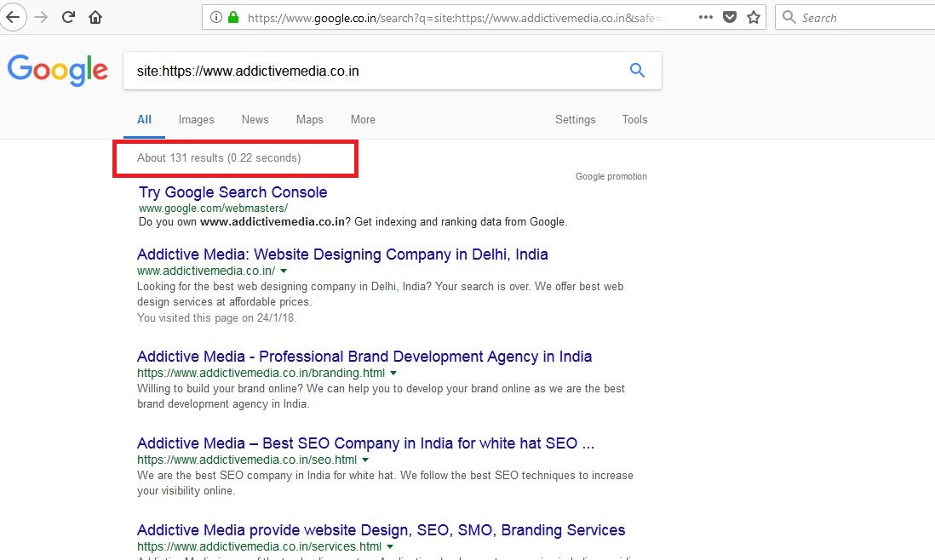Switch to the Images search tab

[196, 120]
